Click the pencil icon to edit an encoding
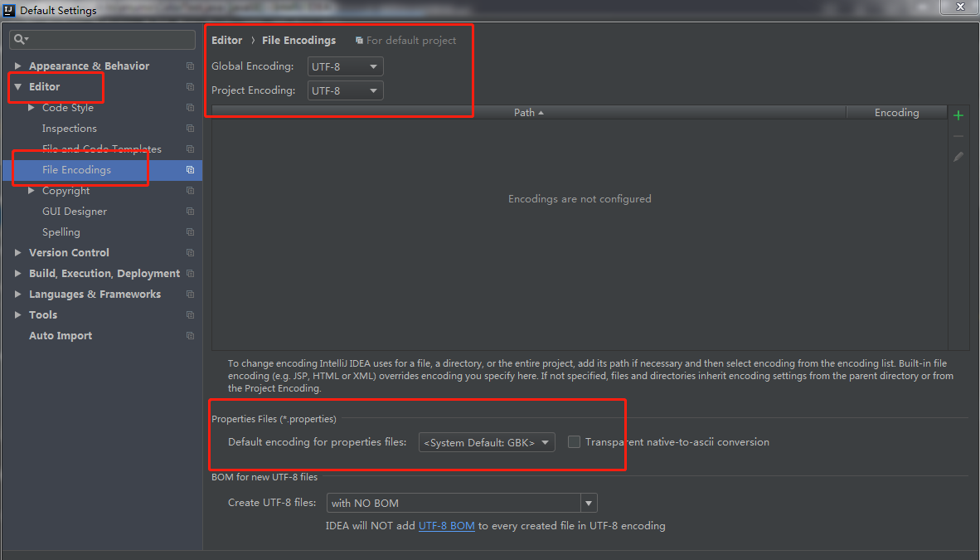 tap(958, 156)
